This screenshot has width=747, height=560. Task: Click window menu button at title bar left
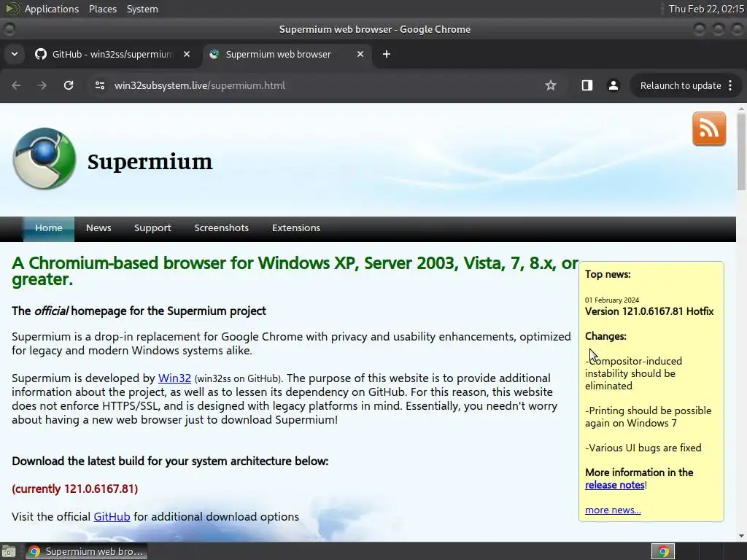click(9, 29)
